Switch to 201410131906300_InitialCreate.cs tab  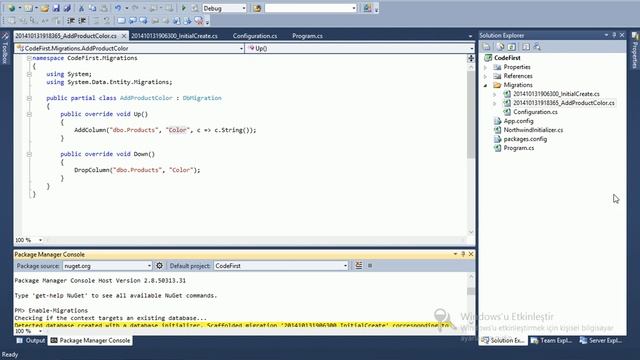(x=174, y=36)
